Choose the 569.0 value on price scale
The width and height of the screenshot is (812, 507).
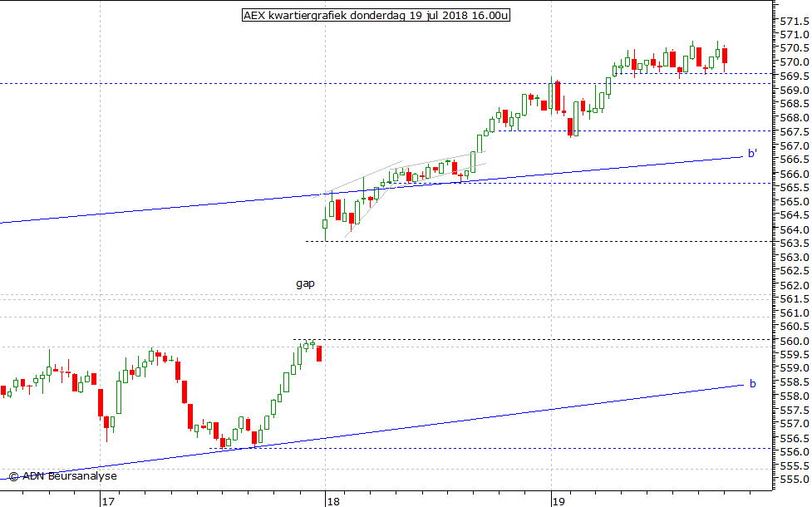click(795, 90)
